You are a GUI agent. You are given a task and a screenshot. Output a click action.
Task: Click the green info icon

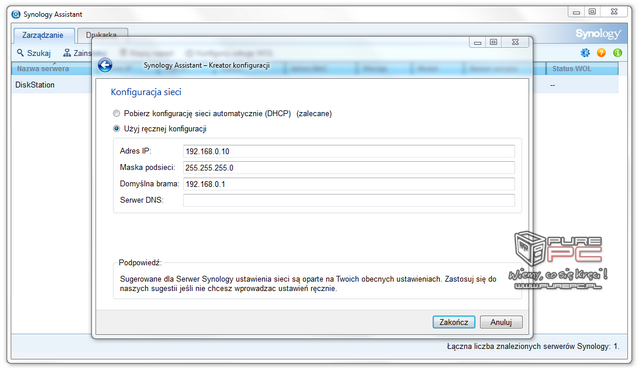pyautogui.click(x=618, y=53)
